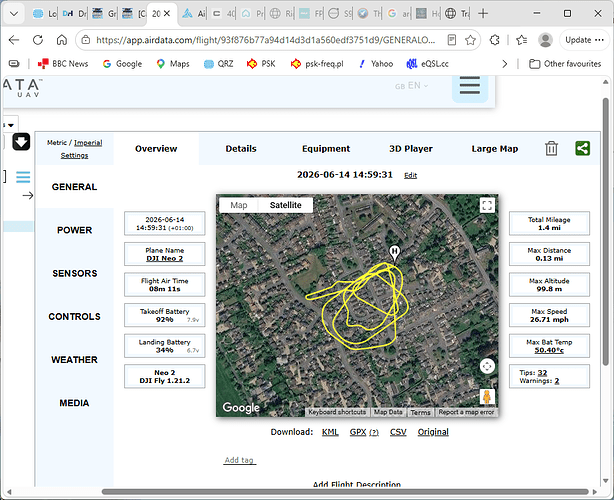Open the browser profile avatar
Screen dimensions: 614x500
pos(545,40)
